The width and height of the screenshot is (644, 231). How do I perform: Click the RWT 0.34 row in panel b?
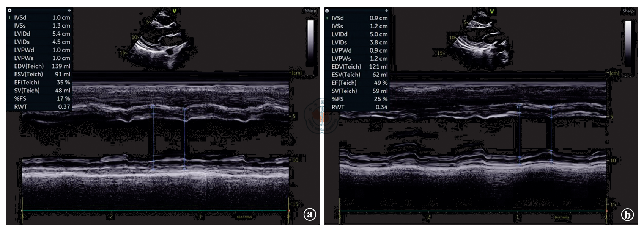(x=359, y=107)
